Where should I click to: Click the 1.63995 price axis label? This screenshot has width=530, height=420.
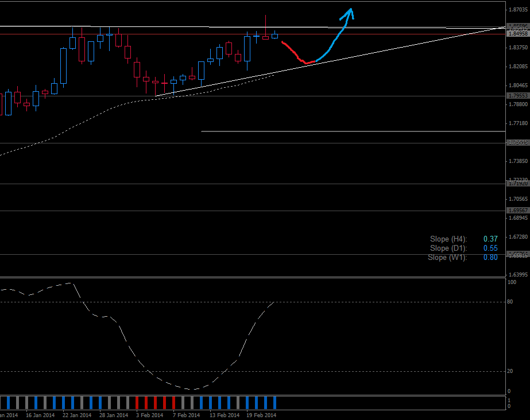click(x=518, y=275)
